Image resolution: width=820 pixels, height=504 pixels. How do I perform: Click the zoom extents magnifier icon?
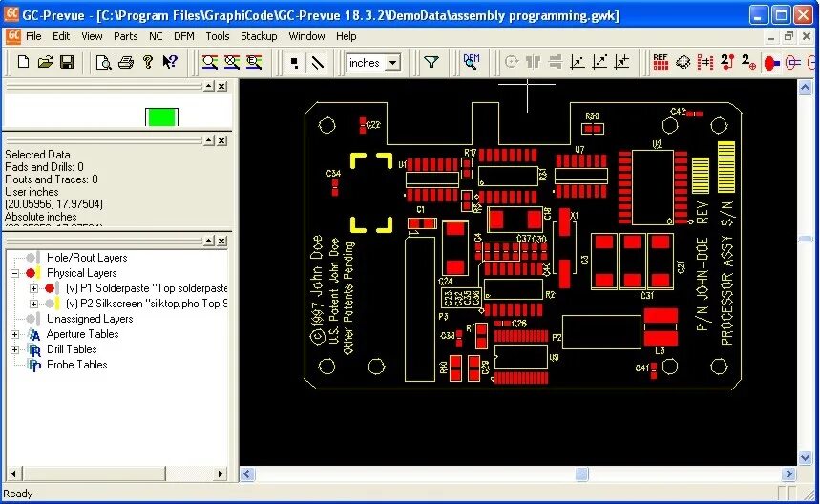[254, 62]
